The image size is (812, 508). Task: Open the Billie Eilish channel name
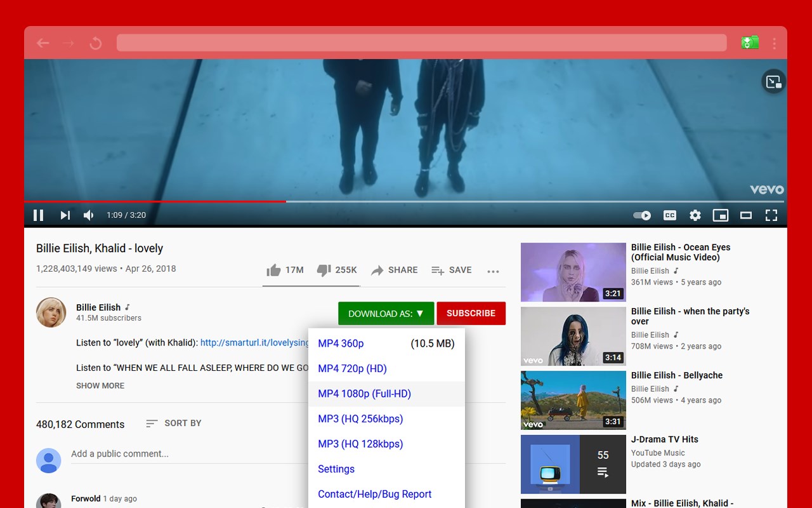click(98, 307)
